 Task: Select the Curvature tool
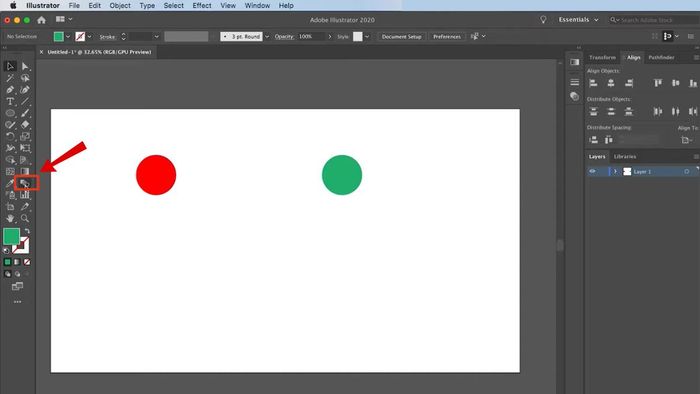pos(25,90)
